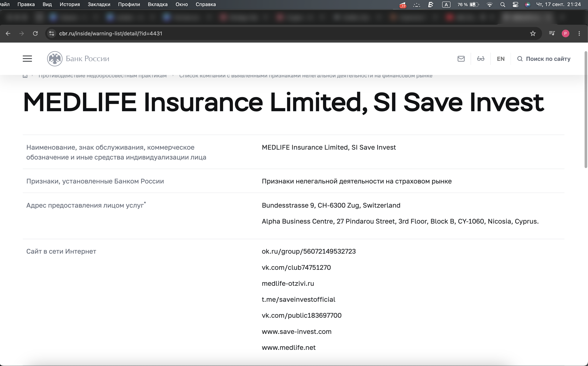Screen dimensions: 588x366
Task: Open the Закладки menu
Action: (x=99, y=4)
